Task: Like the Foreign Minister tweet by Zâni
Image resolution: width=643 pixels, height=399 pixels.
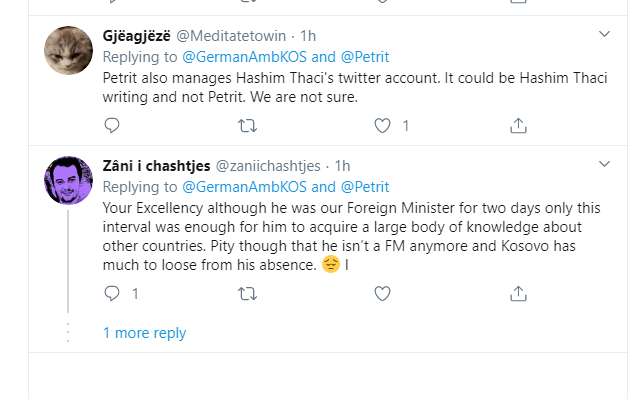Action: click(383, 294)
